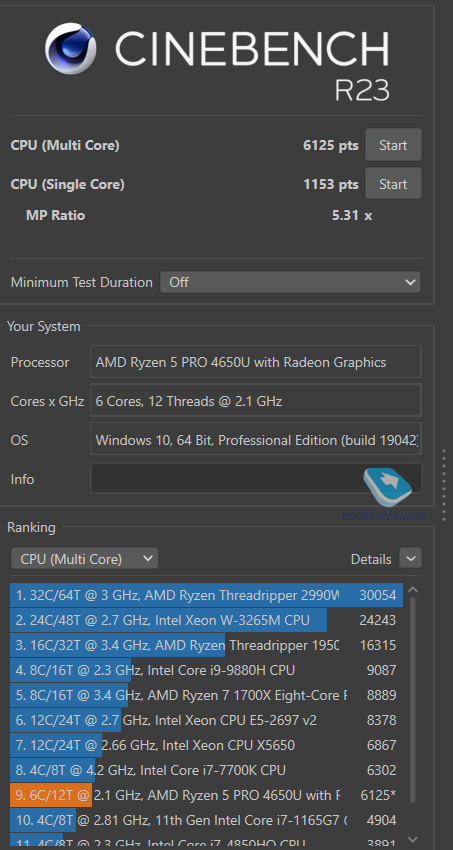Viewport: 453px width, 850px height.
Task: Open the Minimum Test Duration dropdown
Action: click(290, 282)
